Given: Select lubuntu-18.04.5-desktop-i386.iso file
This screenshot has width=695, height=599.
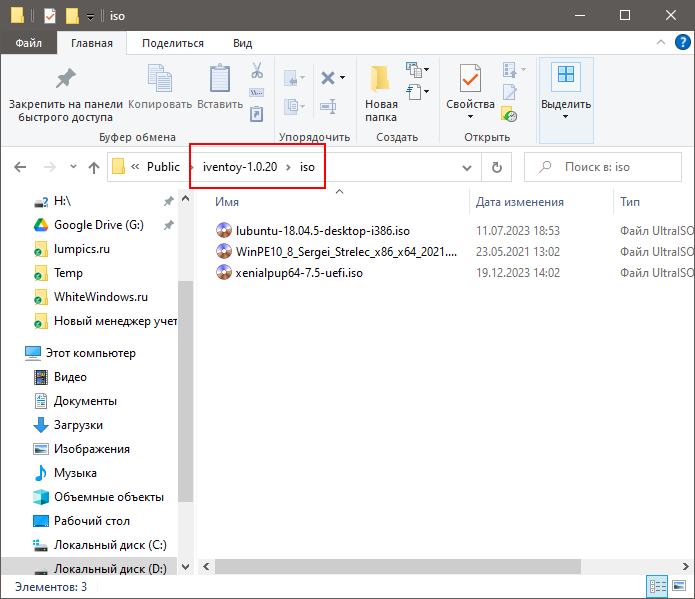Looking at the screenshot, I should tap(322, 231).
